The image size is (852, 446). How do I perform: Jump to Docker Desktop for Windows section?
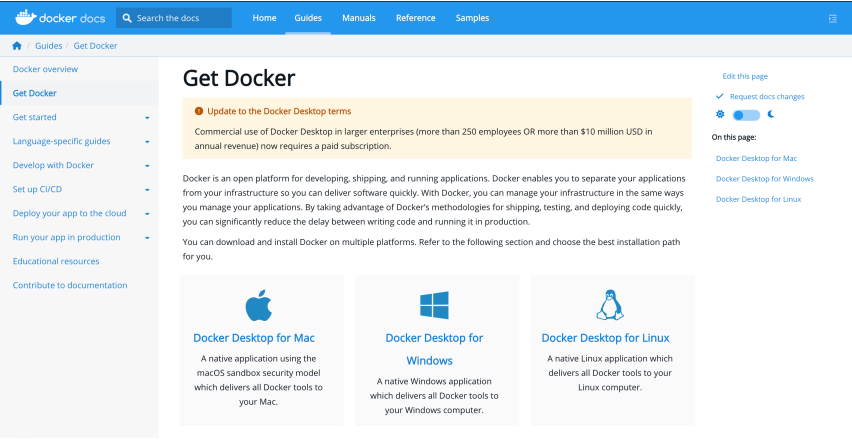click(x=765, y=179)
